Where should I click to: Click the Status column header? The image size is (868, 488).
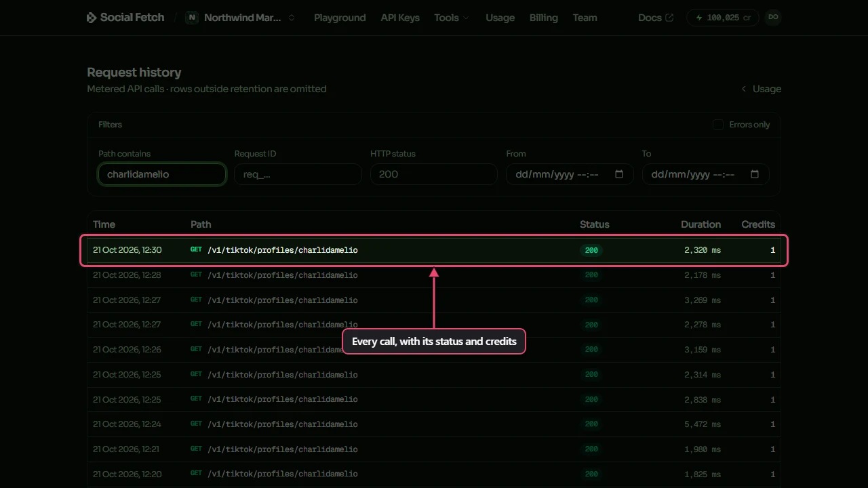pyautogui.click(x=594, y=224)
